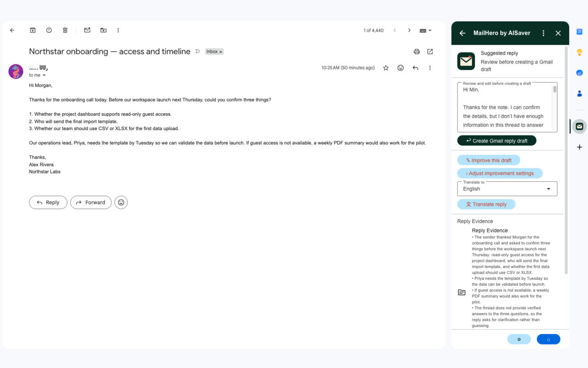Go back in MailHero panel
The image size is (588, 368).
point(463,33)
